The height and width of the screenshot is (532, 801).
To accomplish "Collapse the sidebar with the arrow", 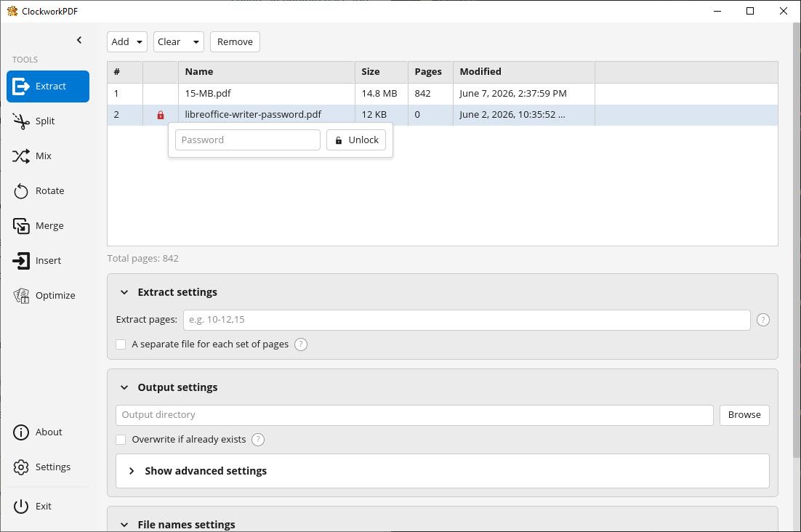I will 79,40.
